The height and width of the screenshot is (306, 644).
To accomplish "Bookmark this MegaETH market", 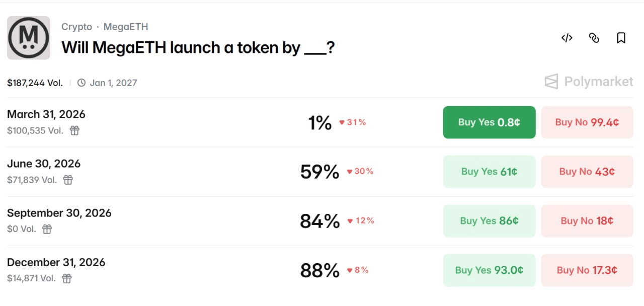I will point(621,38).
